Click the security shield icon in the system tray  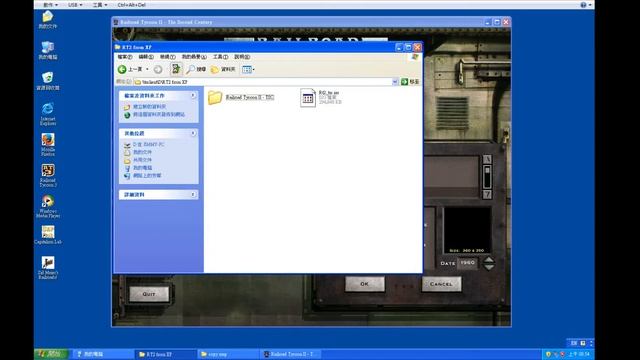(x=548, y=354)
